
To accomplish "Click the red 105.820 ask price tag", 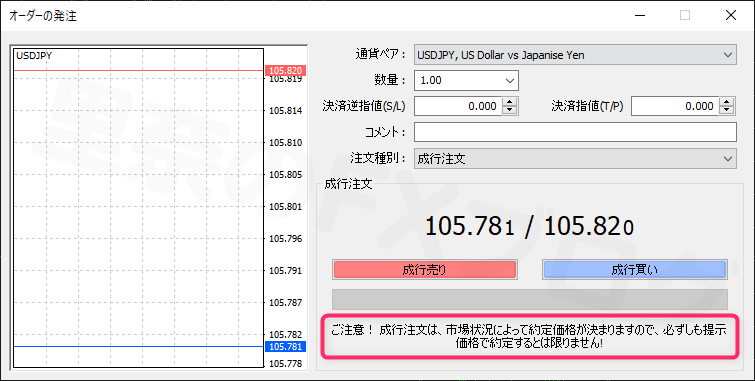I will [286, 70].
